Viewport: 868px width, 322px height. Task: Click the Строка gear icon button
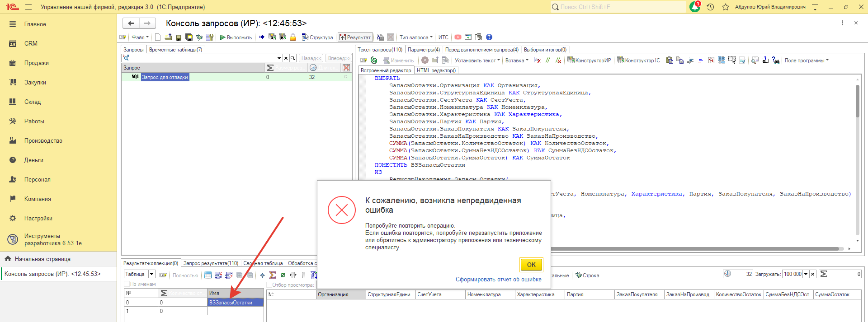point(588,275)
